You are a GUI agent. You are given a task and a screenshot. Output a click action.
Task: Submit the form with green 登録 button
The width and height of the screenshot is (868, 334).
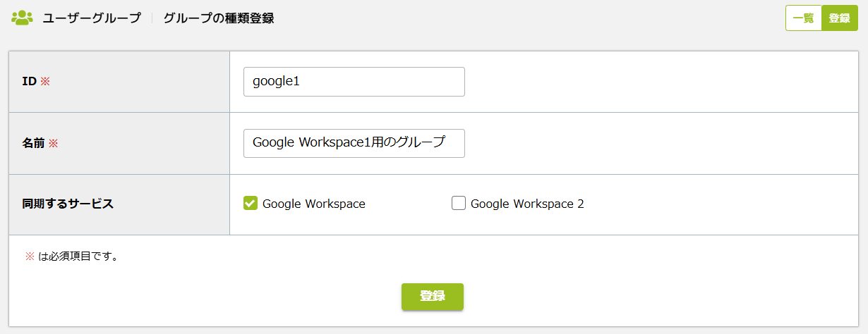tap(433, 297)
